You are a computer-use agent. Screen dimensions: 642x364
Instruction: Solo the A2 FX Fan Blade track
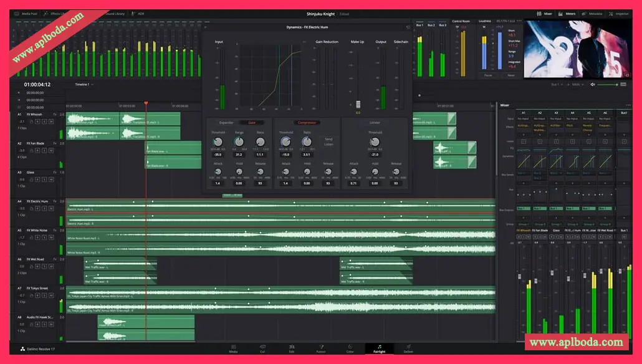click(44, 150)
